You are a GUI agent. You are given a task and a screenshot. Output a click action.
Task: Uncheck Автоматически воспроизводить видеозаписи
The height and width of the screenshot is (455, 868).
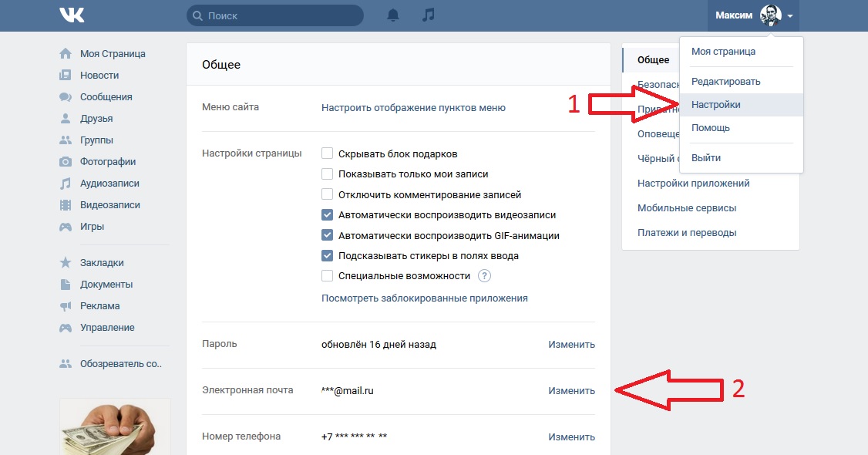(x=328, y=215)
